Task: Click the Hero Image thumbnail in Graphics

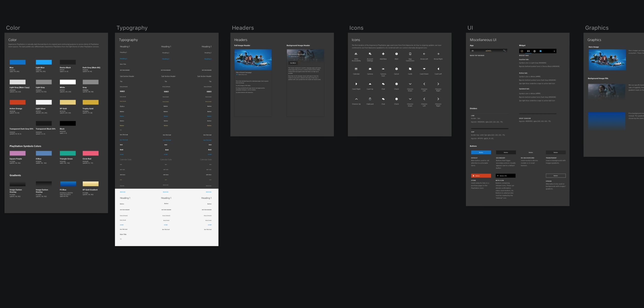Action: (607, 60)
